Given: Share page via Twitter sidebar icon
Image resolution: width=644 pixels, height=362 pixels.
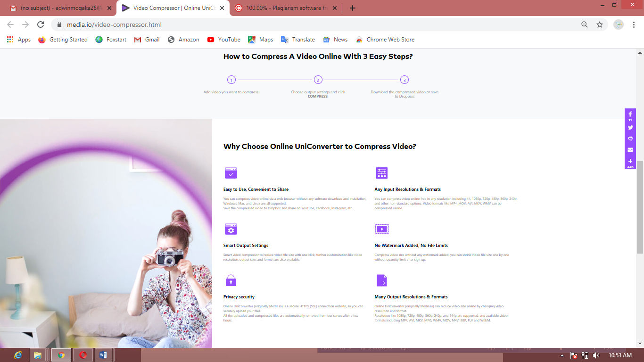Looking at the screenshot, I should pyautogui.click(x=630, y=127).
